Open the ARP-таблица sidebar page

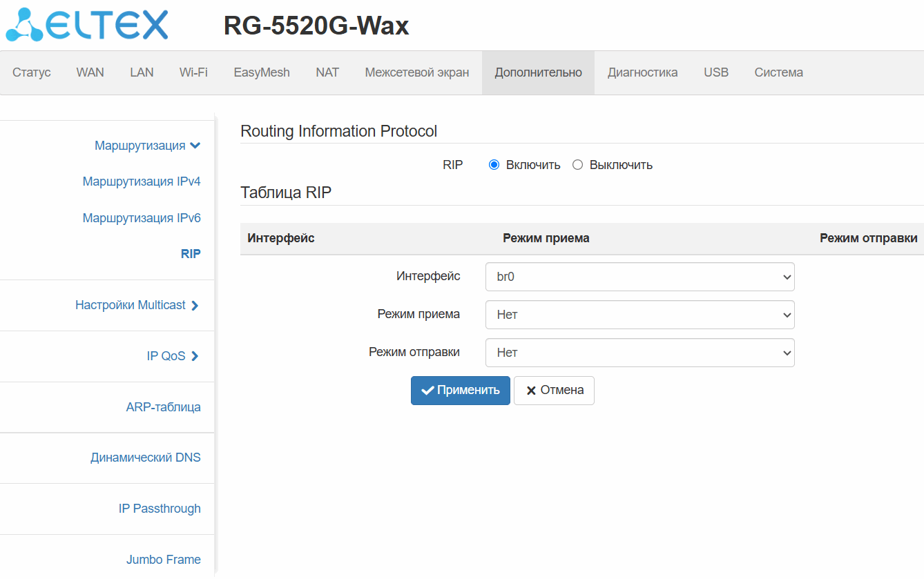(x=163, y=407)
